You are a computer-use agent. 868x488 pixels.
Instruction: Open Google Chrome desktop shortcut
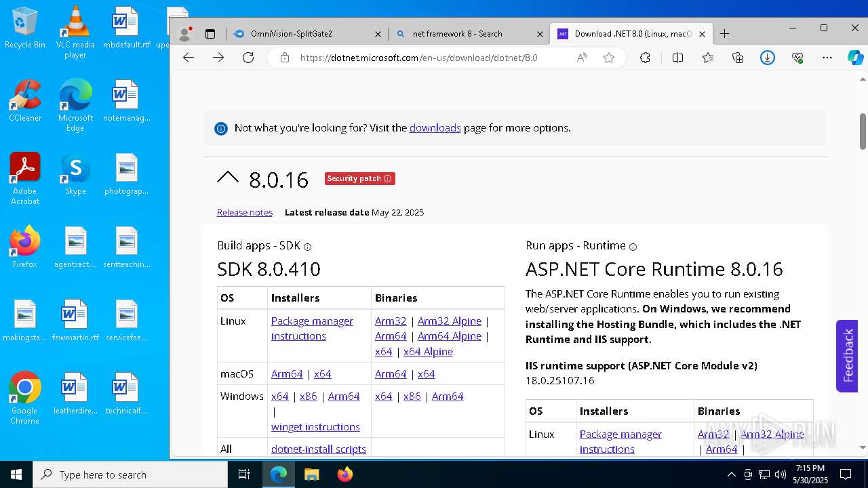(25, 399)
